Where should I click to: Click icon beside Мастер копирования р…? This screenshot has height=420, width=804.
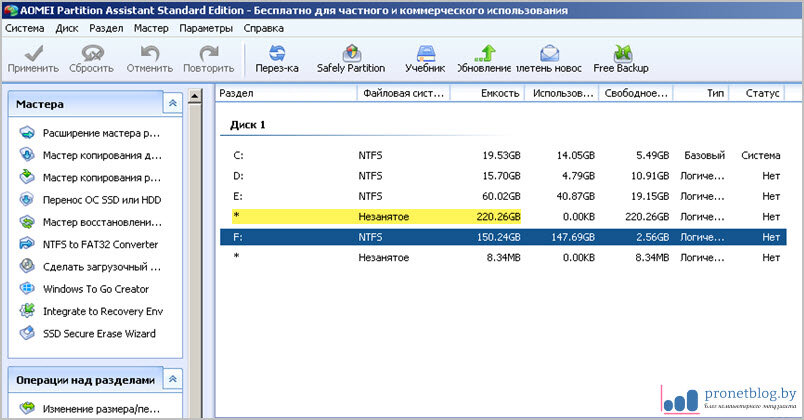point(27,177)
